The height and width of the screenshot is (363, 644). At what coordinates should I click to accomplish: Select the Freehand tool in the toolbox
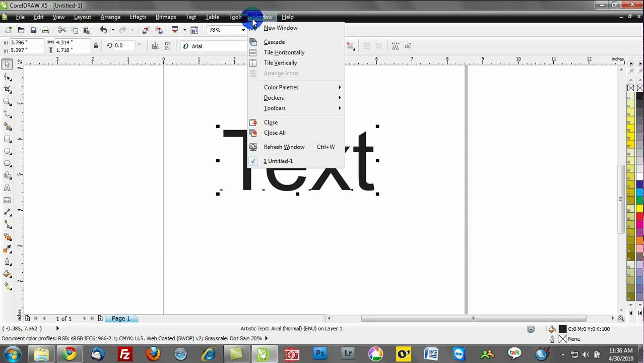click(x=7, y=114)
